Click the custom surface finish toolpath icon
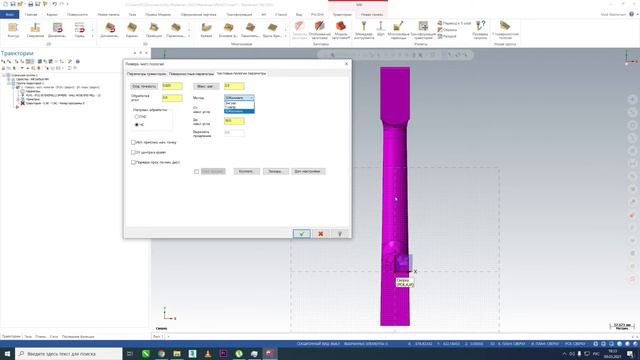 (505, 29)
